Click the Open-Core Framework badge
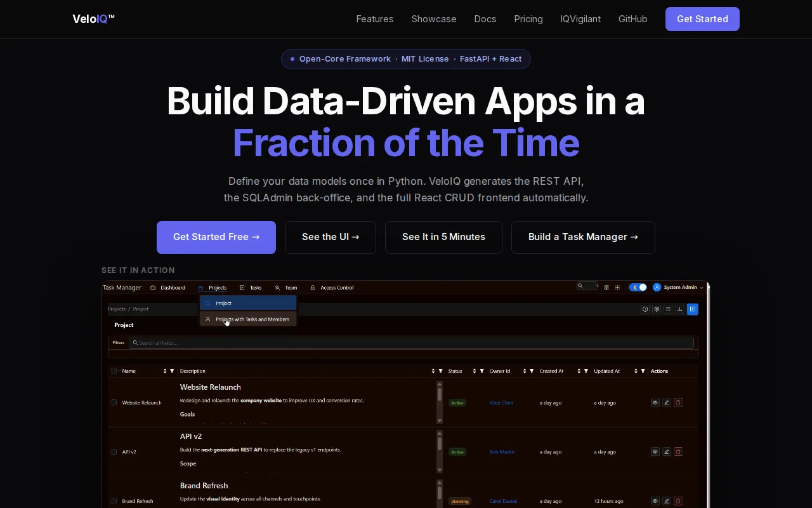 click(406, 59)
